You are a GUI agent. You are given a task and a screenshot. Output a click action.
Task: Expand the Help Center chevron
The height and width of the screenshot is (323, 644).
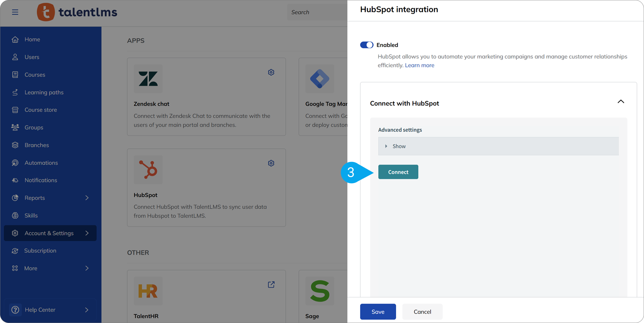coord(87,310)
